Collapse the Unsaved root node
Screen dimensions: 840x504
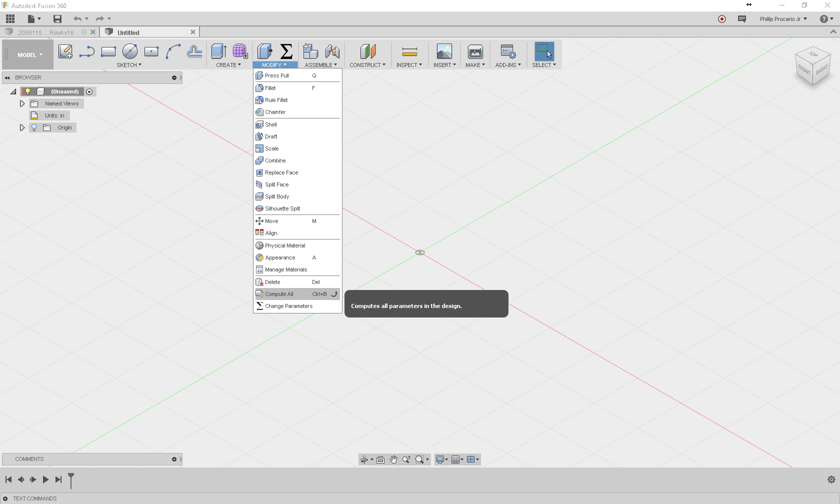tap(13, 91)
